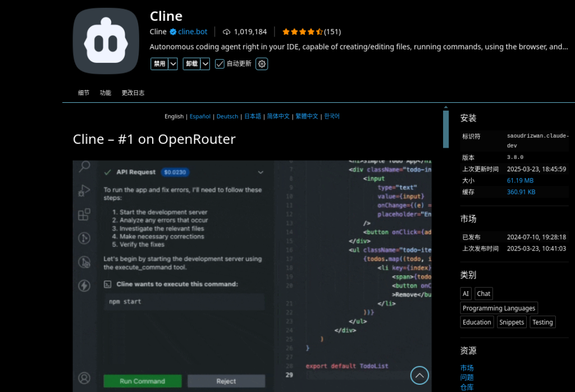Screen dimensions: 575x392
Task: Click the 61.19 MB size link
Action: click(x=520, y=180)
